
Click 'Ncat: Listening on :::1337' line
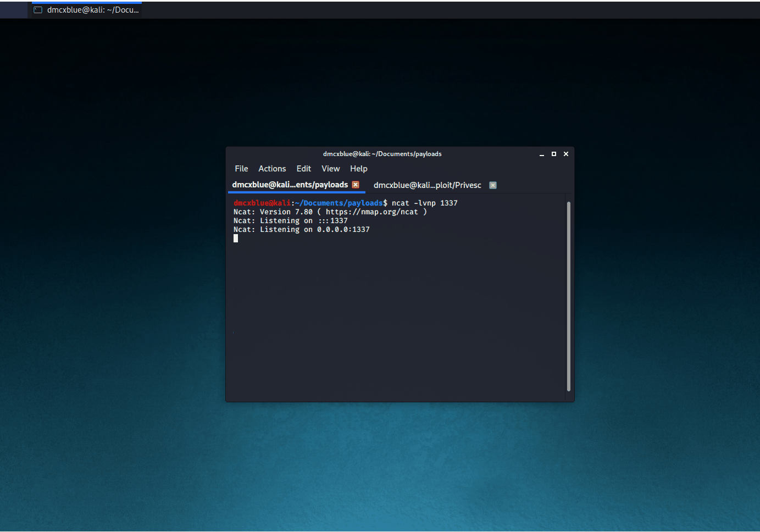(x=291, y=220)
